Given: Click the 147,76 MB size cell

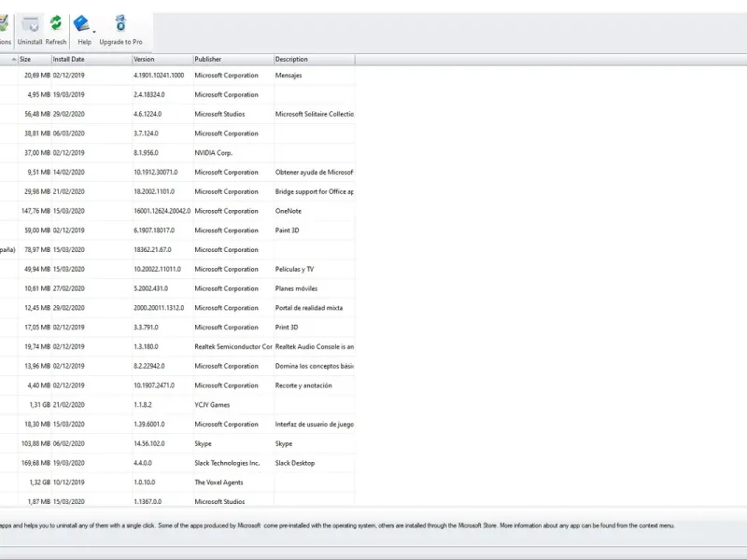Looking at the screenshot, I should pyautogui.click(x=35, y=211).
